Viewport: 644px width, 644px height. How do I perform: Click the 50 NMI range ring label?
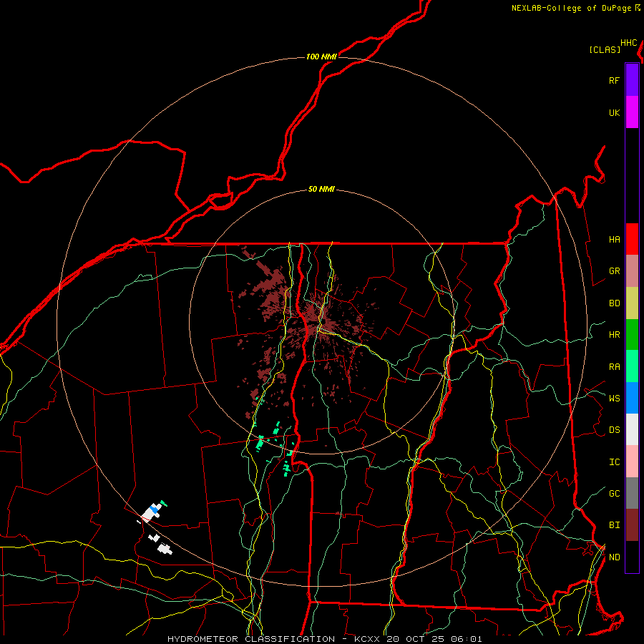[321, 189]
